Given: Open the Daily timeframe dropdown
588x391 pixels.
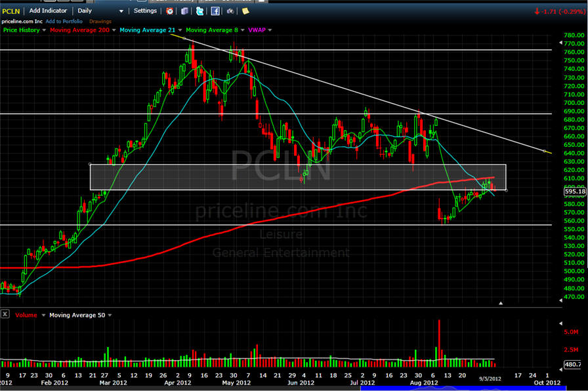Looking at the screenshot, I should pos(121,11).
